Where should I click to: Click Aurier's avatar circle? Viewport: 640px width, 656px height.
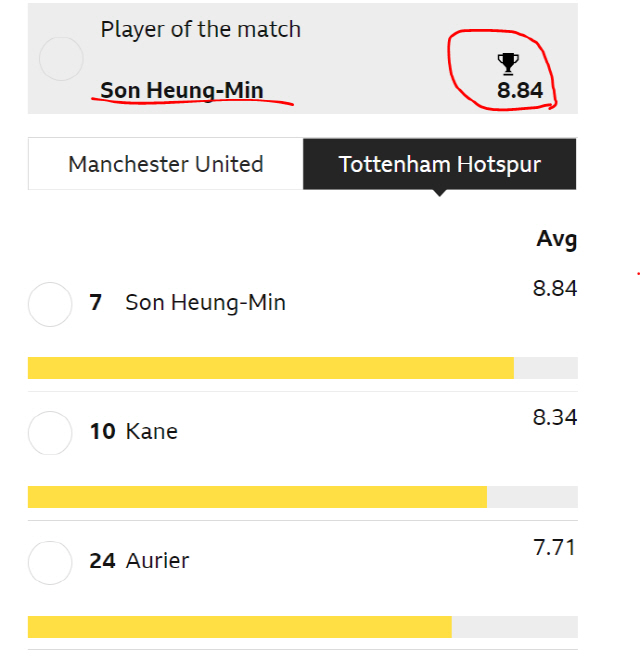click(50, 563)
